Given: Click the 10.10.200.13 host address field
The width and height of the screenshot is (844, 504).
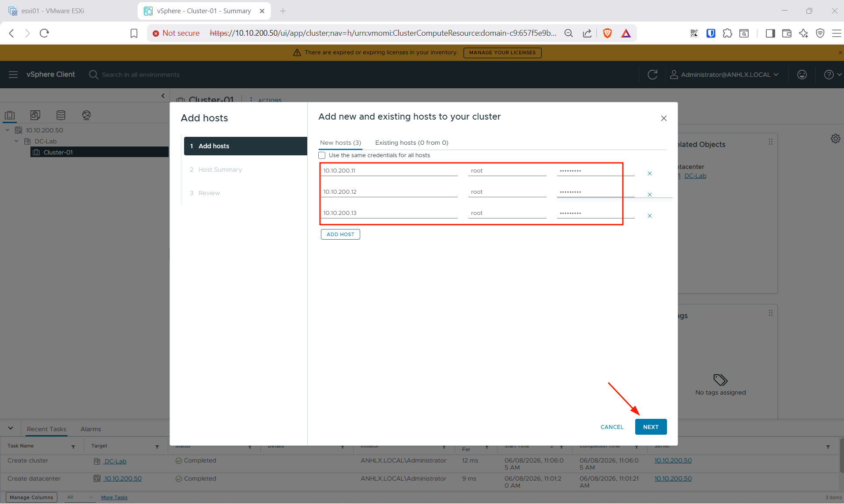Looking at the screenshot, I should [x=389, y=213].
